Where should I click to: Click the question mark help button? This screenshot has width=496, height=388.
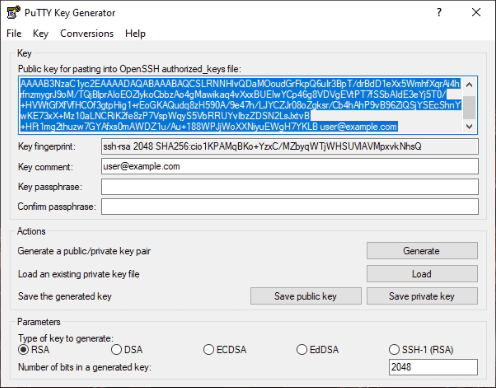coord(439,12)
